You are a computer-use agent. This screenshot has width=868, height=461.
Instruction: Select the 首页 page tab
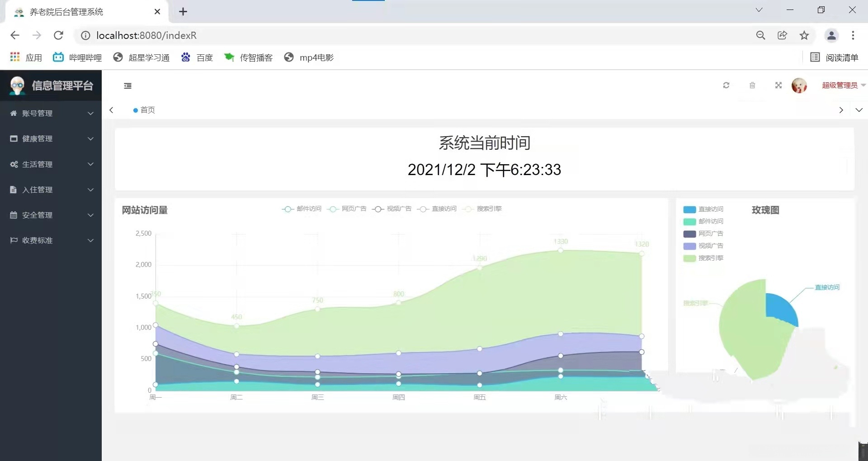[144, 110]
